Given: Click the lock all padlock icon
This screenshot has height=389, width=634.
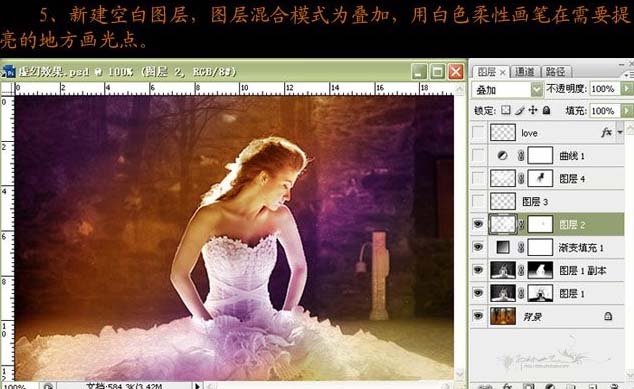Looking at the screenshot, I should (x=546, y=110).
